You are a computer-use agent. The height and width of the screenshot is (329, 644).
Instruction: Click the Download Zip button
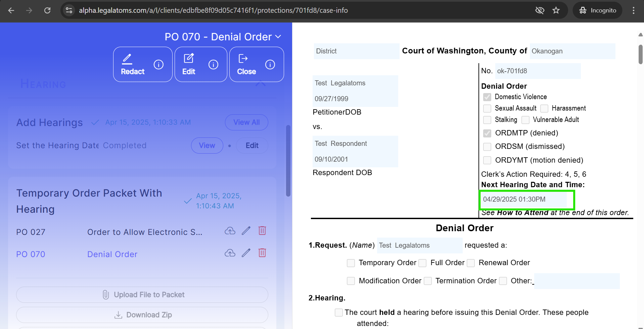[142, 315]
